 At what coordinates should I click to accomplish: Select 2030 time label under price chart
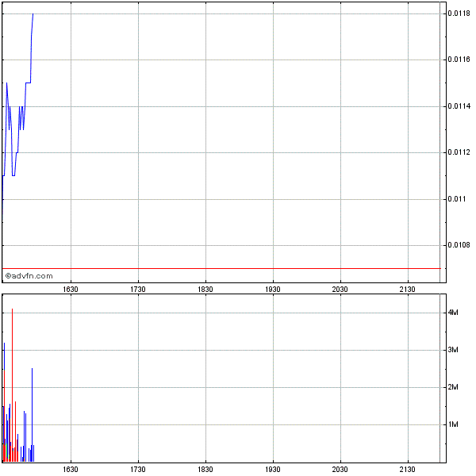340,290
